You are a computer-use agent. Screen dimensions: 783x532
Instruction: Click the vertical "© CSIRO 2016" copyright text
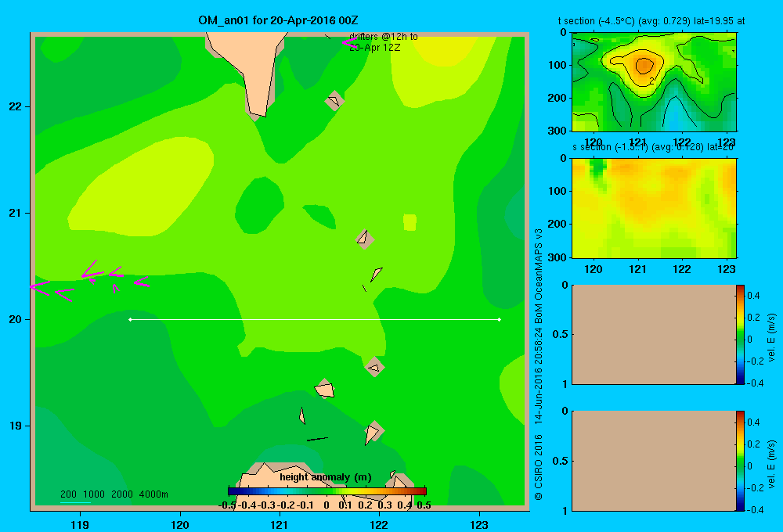coord(539,467)
